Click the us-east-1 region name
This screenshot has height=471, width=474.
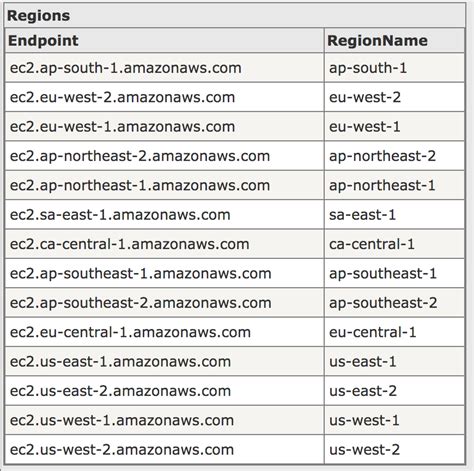[x=363, y=361]
